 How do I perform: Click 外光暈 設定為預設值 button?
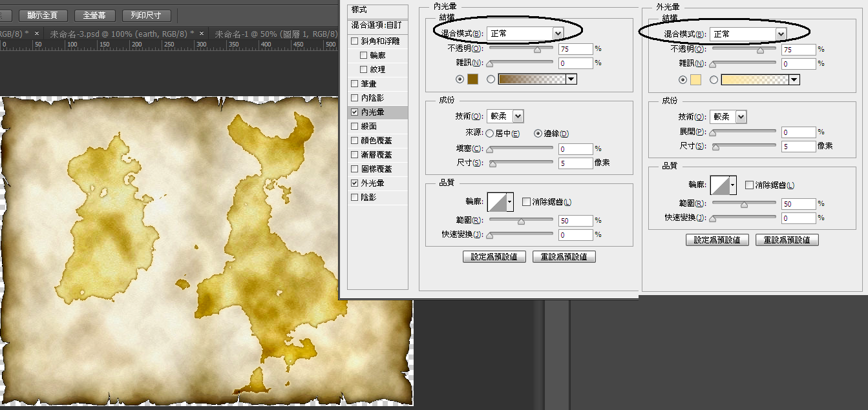[717, 240]
